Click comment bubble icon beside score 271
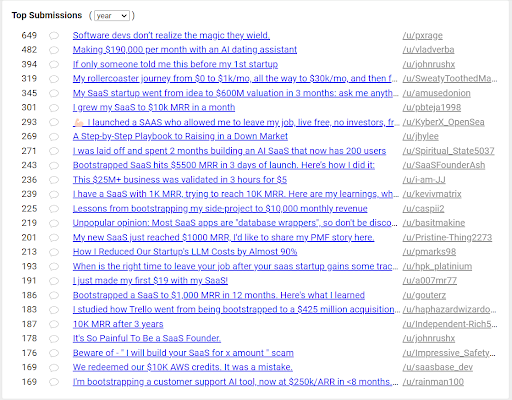 54,151
